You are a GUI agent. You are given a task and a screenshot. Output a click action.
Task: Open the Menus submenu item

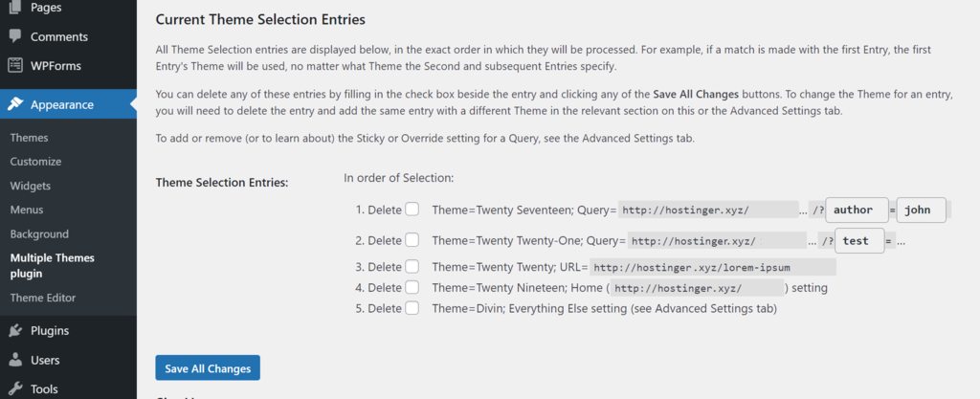point(27,210)
